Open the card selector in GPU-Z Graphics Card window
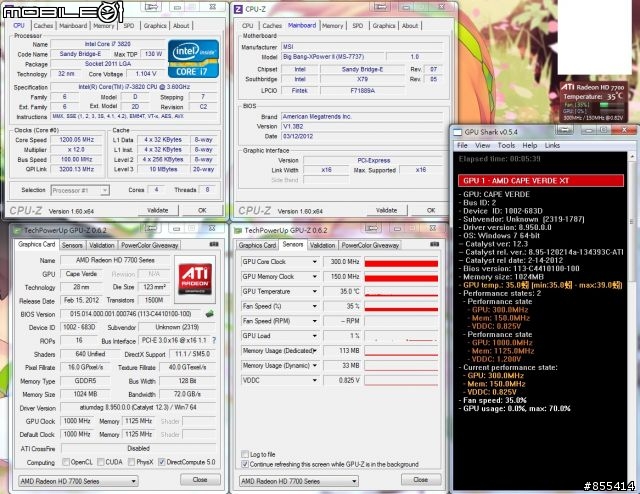The width and height of the screenshot is (640, 494). (x=78, y=481)
